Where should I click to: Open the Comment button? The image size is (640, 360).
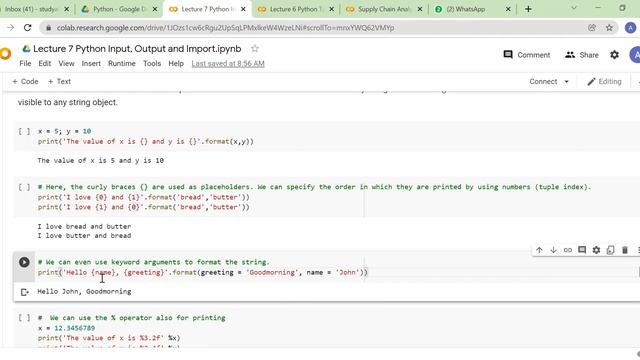[527, 55]
